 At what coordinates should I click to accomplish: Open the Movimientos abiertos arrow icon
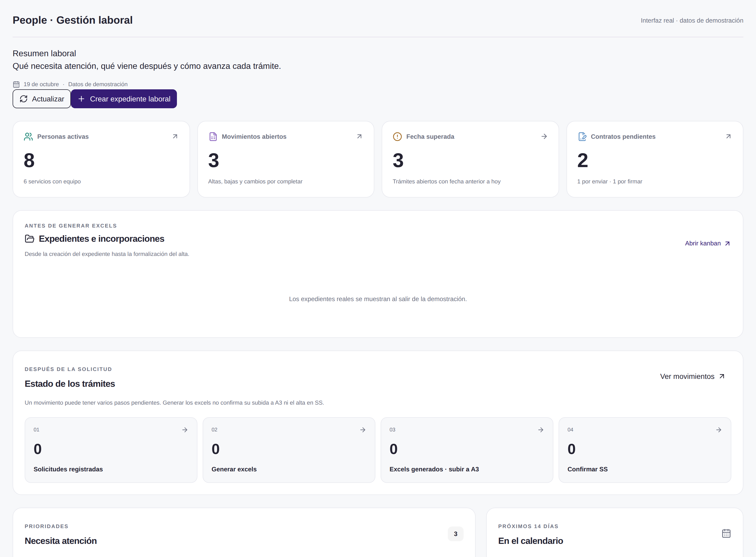tap(359, 137)
